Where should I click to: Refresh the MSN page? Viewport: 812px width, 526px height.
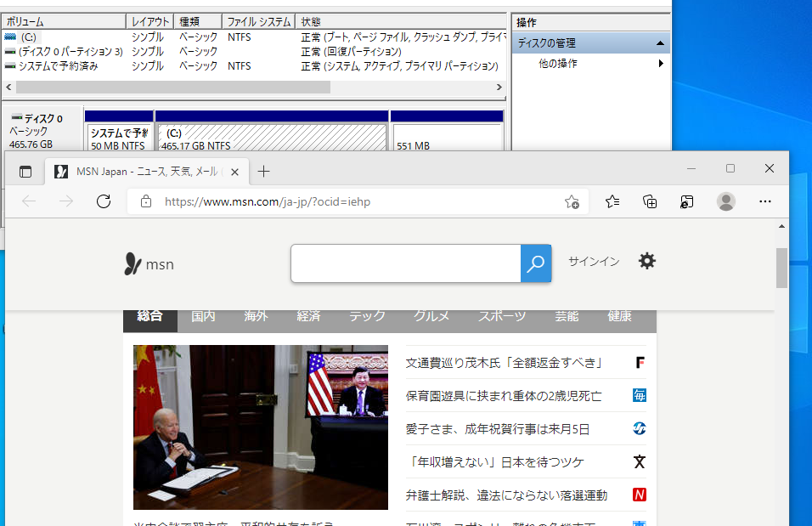(x=104, y=201)
